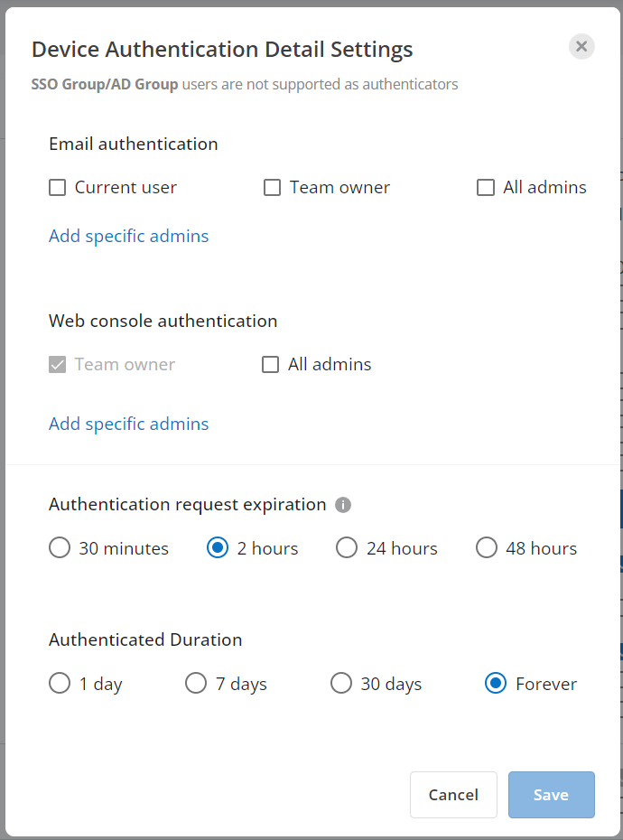Select 7 days authenticated duration
623x840 pixels.
[196, 684]
